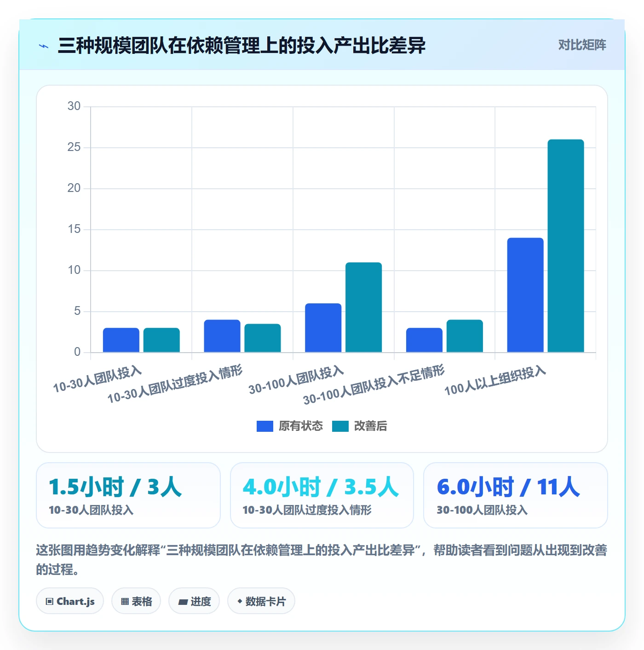Click the y-axis value 30

pyautogui.click(x=74, y=106)
